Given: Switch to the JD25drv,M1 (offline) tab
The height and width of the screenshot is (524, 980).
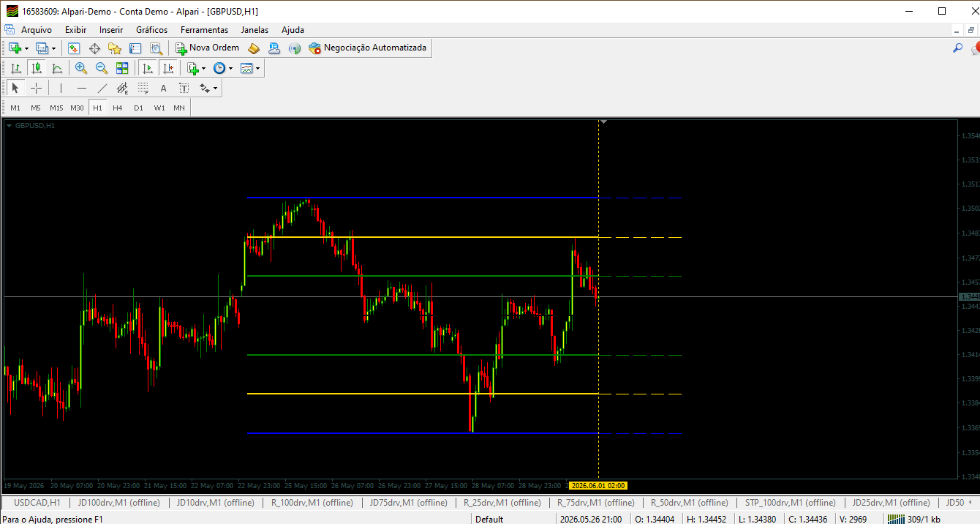Looking at the screenshot, I should click(x=890, y=503).
